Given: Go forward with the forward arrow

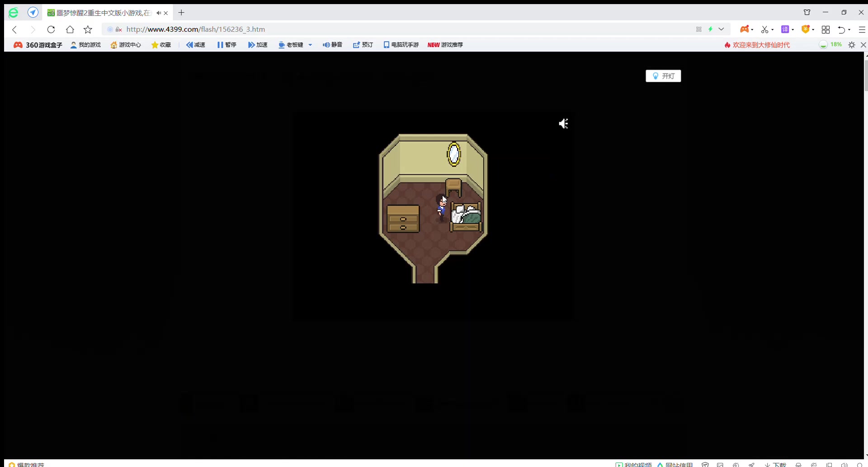Looking at the screenshot, I should tap(33, 29).
